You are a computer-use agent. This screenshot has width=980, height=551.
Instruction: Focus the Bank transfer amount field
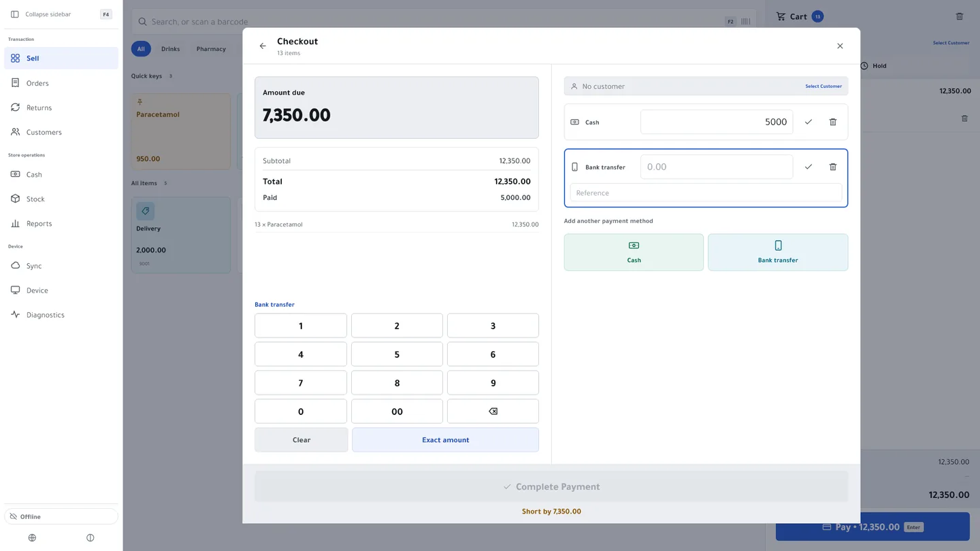717,167
